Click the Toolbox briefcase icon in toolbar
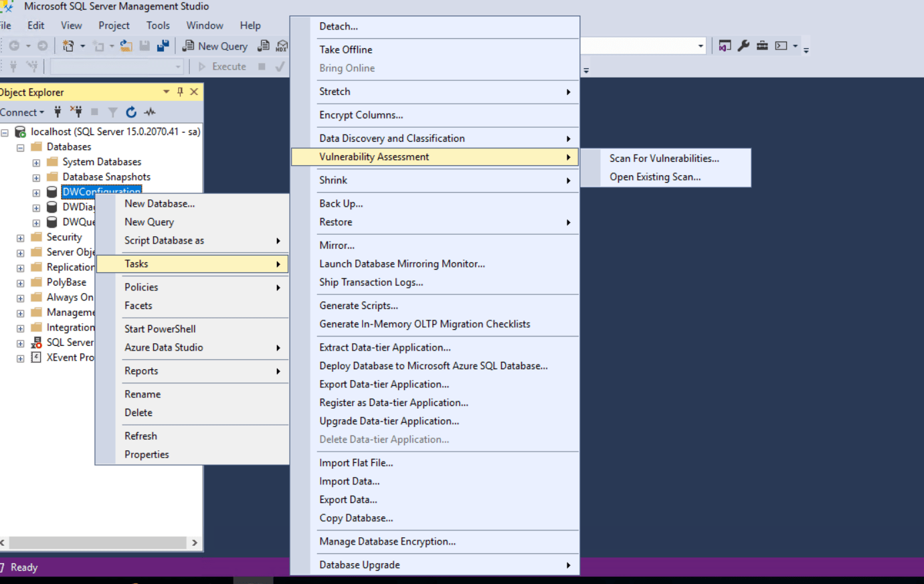 click(x=762, y=46)
